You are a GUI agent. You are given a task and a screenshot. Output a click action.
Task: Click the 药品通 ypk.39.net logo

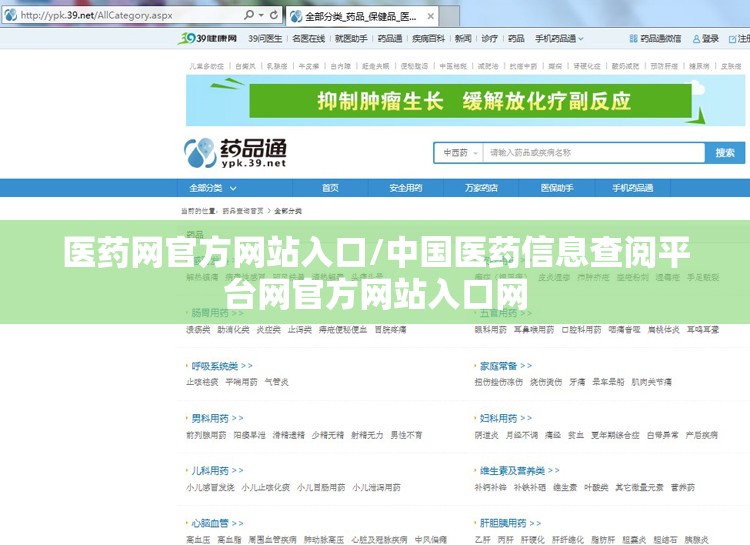(235, 153)
